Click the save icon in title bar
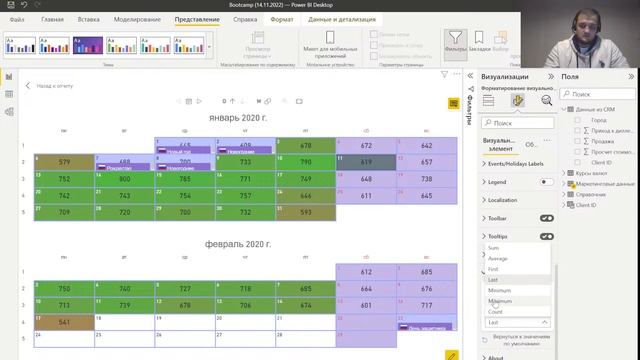 pyautogui.click(x=11, y=5)
